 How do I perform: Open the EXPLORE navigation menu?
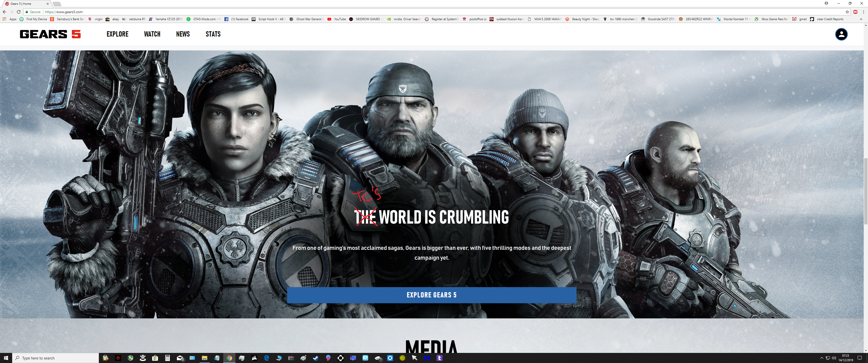117,34
